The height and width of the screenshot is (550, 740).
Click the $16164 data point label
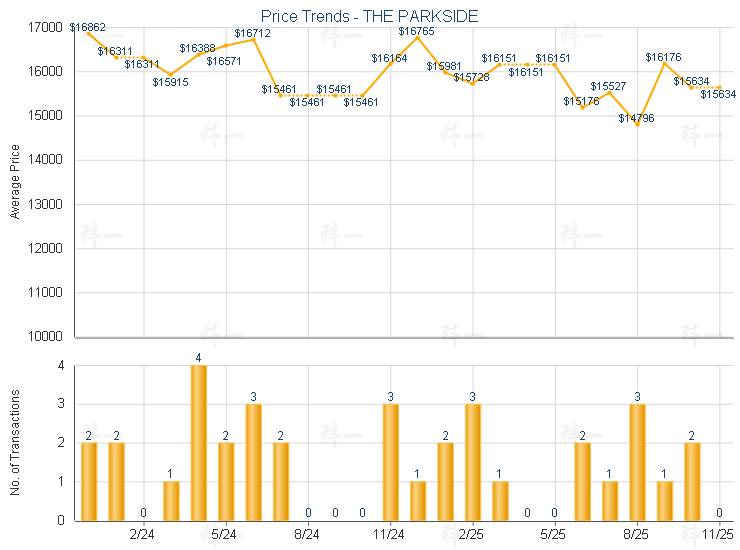click(390, 58)
